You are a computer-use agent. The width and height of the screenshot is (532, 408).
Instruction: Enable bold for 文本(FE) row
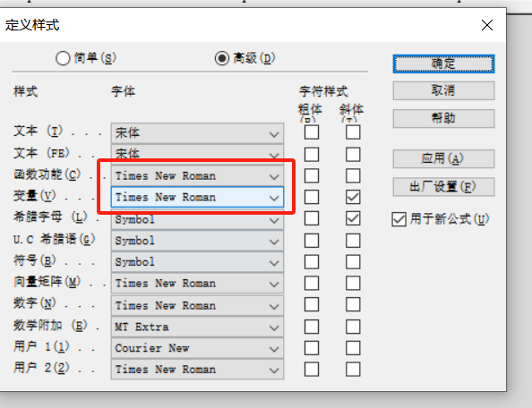(312, 155)
